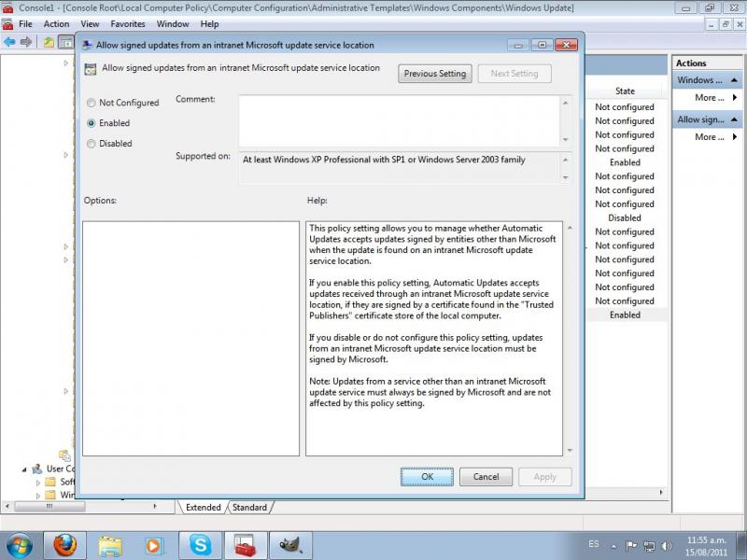The image size is (747, 560).
Task: Select the Enabled radio button
Action: pyautogui.click(x=91, y=123)
